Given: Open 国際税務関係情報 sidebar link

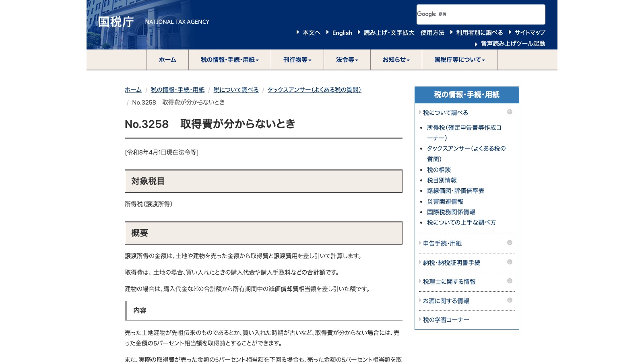Looking at the screenshot, I should 451,212.
